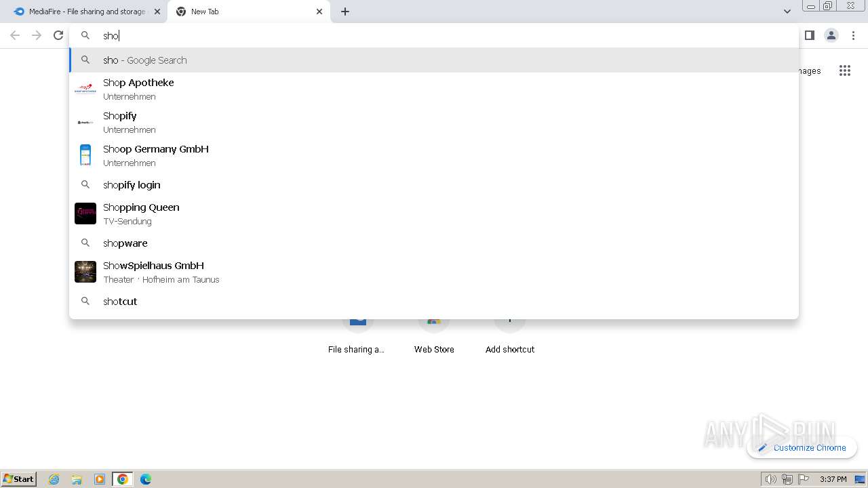Select the New Tab tab

249,12
